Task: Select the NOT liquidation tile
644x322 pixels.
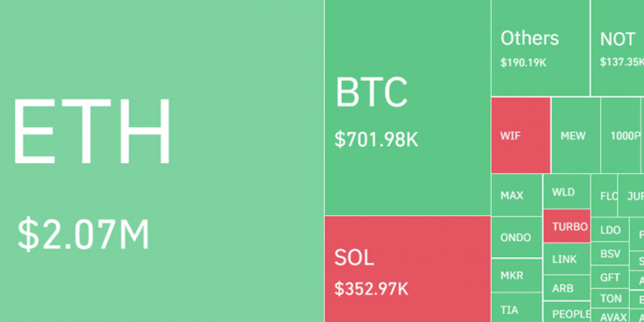Action: [617, 48]
